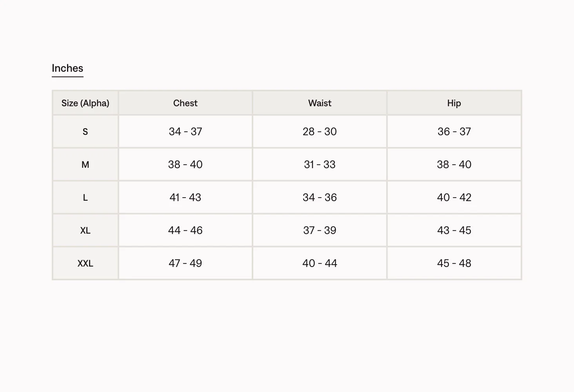Viewport: 574px width, 392px height.
Task: Click hip measurement 40 - 42
Action: pyautogui.click(x=454, y=197)
